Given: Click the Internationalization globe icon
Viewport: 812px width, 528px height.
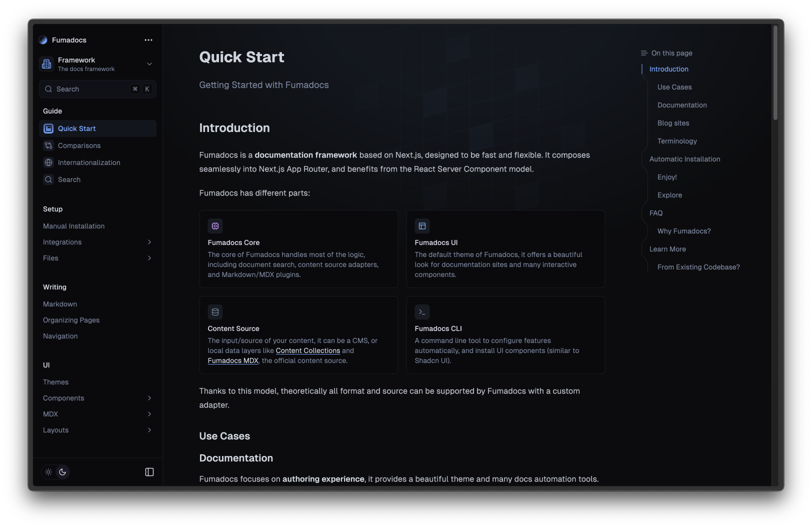Looking at the screenshot, I should [48, 162].
